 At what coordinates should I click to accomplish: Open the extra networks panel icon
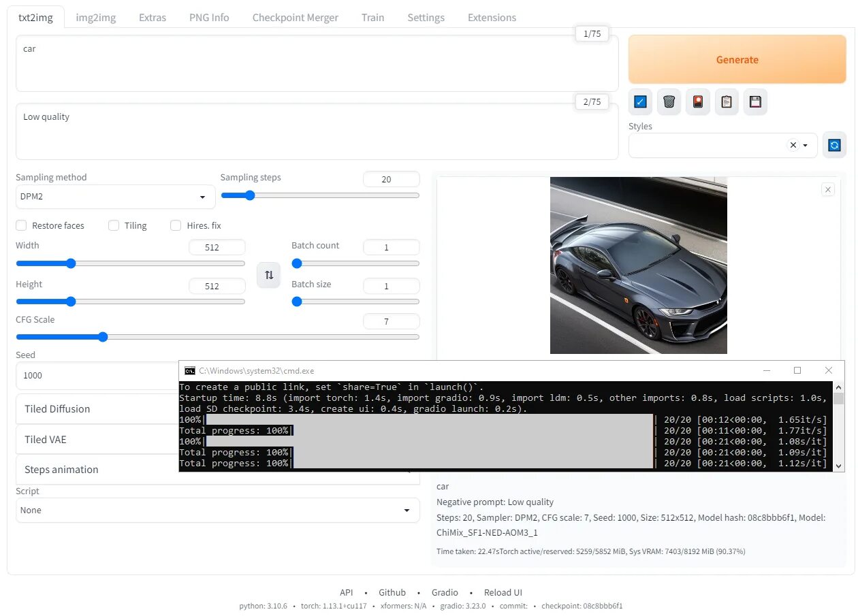click(x=697, y=101)
